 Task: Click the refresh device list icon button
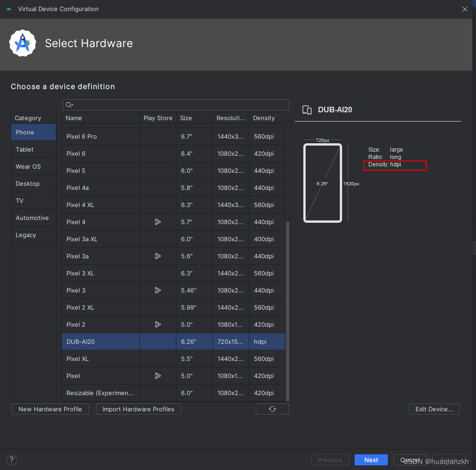272,409
